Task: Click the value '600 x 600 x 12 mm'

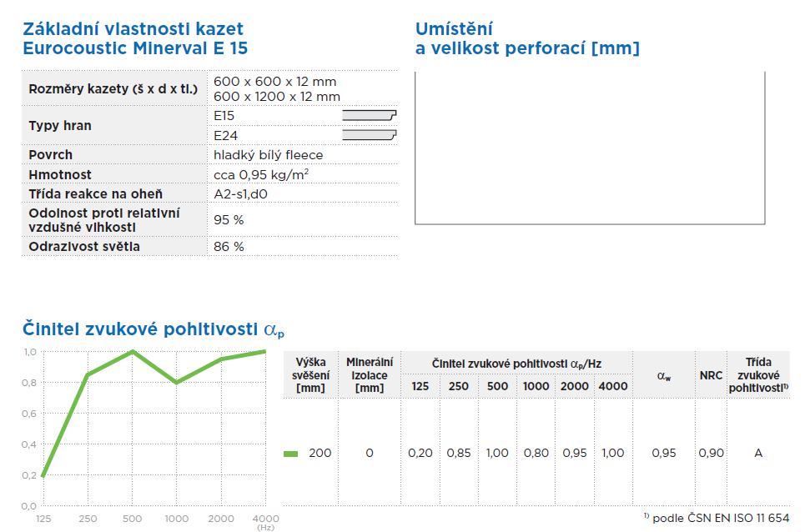Action: [274, 82]
